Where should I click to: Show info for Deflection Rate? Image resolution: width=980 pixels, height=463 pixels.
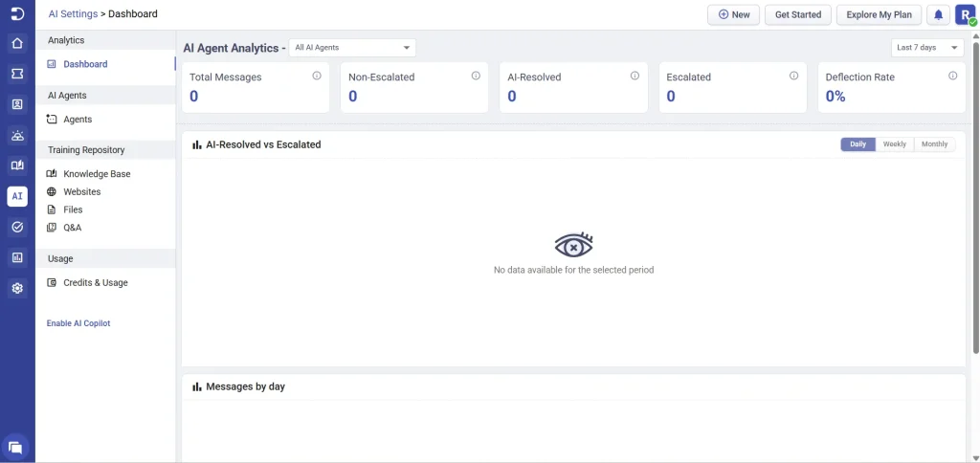(x=953, y=76)
